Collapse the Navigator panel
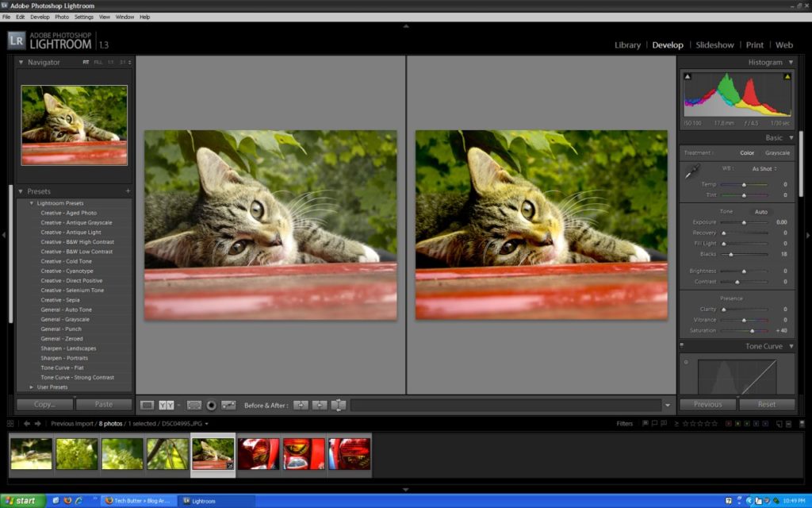This screenshot has height=508, width=812. click(21, 62)
